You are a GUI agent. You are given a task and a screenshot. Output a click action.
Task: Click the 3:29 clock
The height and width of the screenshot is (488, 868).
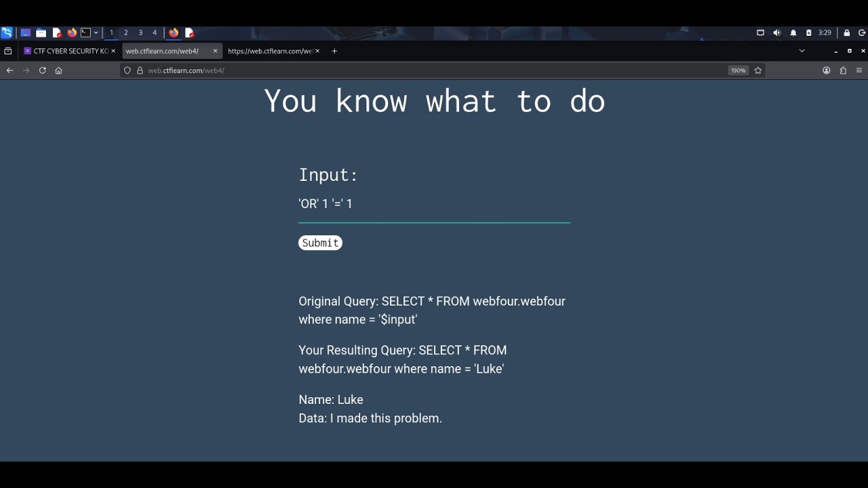coord(825,33)
